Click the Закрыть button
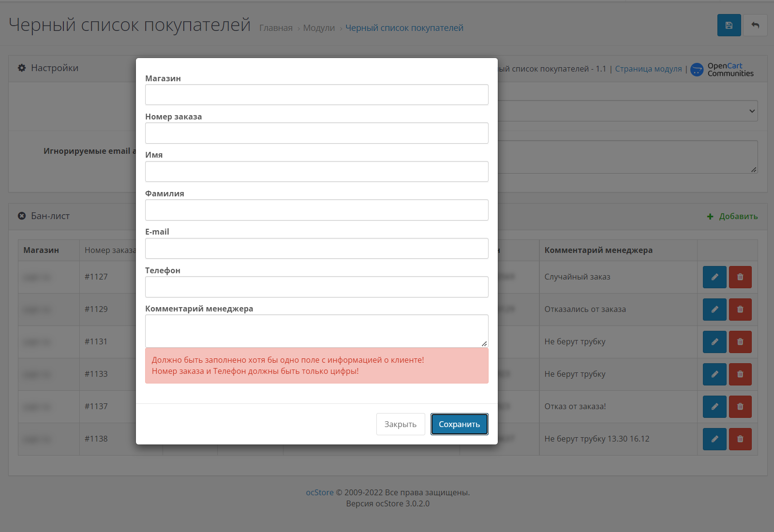The image size is (774, 532). [x=401, y=424]
